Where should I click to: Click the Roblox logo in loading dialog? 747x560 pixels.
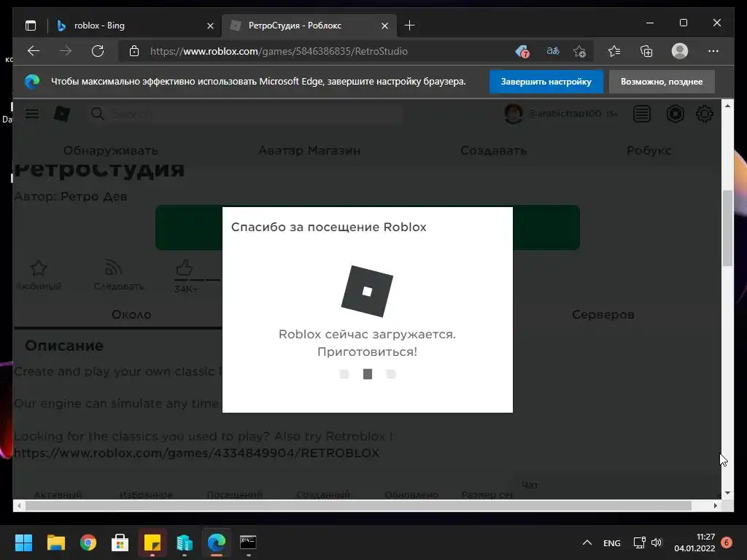(x=368, y=291)
